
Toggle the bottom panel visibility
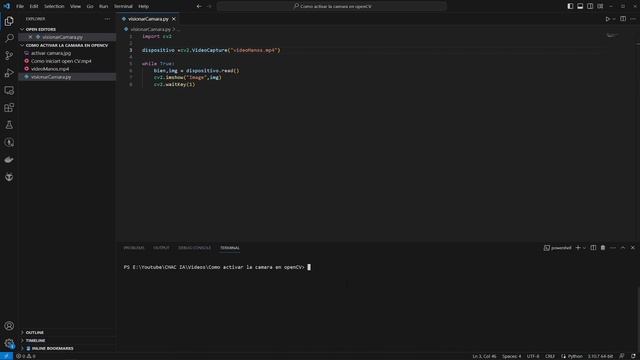tap(580, 6)
